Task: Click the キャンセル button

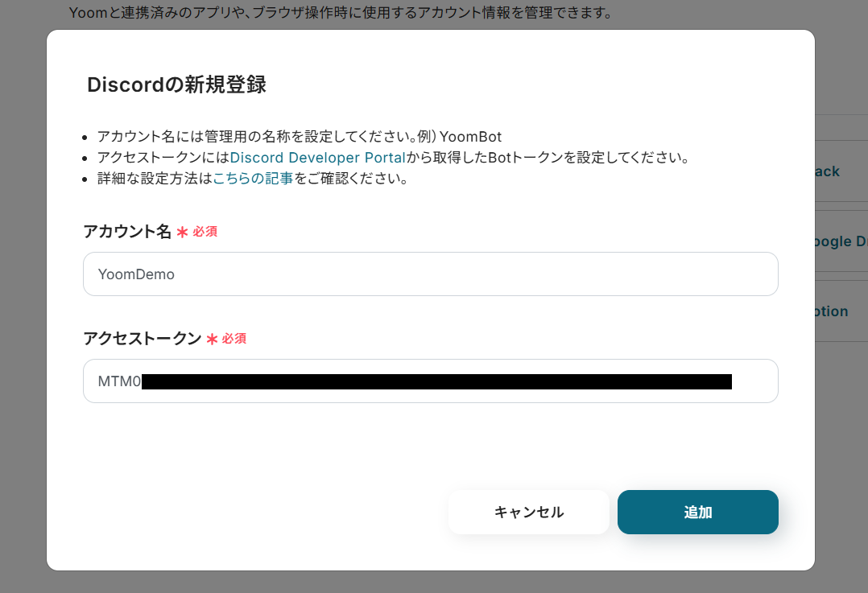Action: tap(529, 513)
